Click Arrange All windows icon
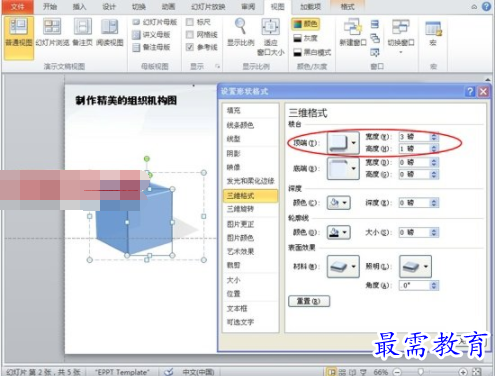Image resolution: width=496 pixels, height=376 pixels. pos(375,24)
